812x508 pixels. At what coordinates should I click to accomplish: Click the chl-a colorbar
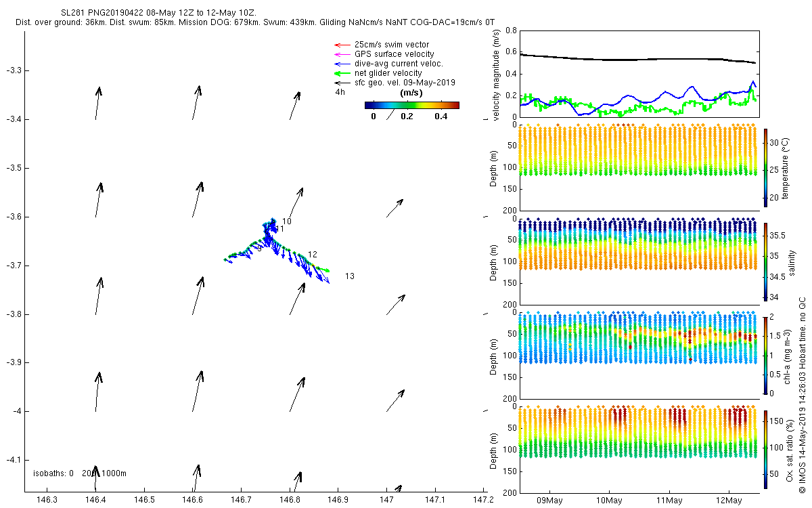coord(765,355)
